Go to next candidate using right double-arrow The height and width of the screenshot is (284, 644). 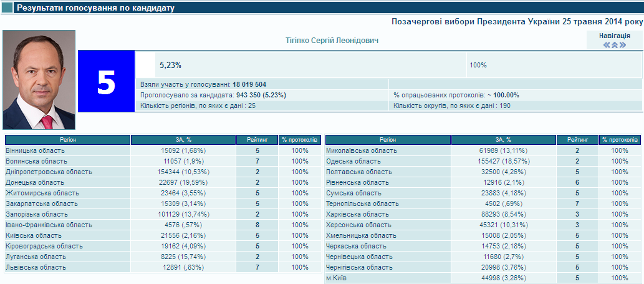tap(622, 45)
